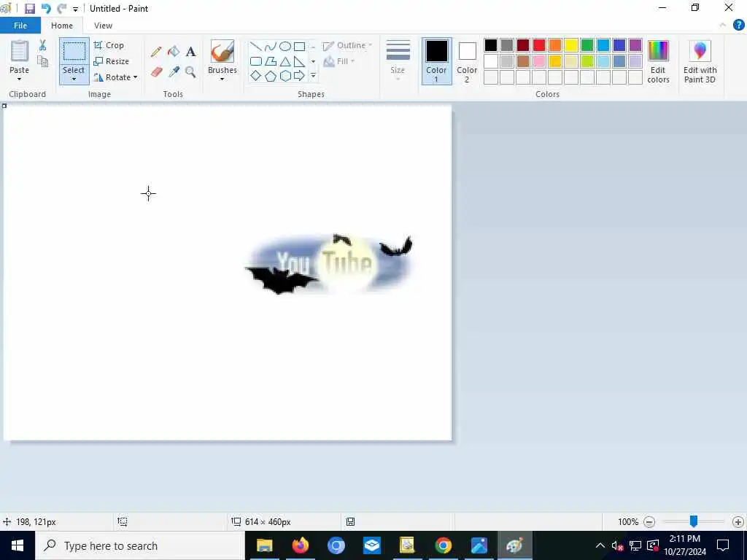Click the zoom in plus button
The height and width of the screenshot is (560, 747).
738,522
